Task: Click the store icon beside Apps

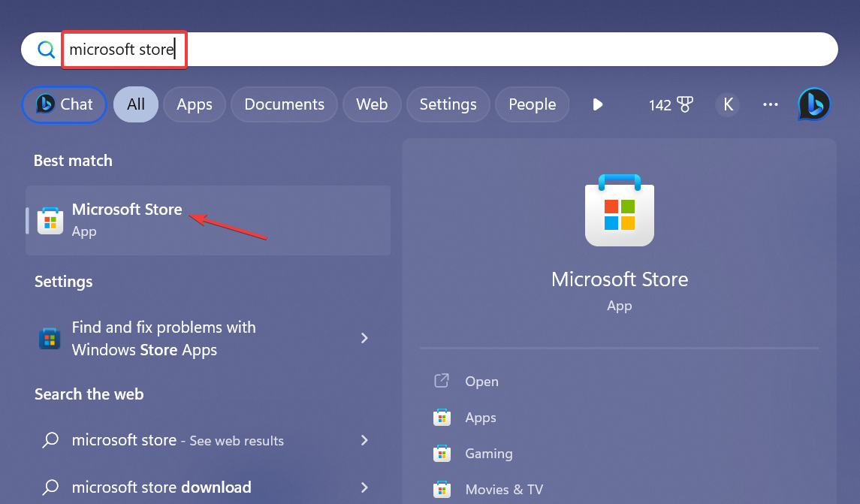Action: click(442, 418)
